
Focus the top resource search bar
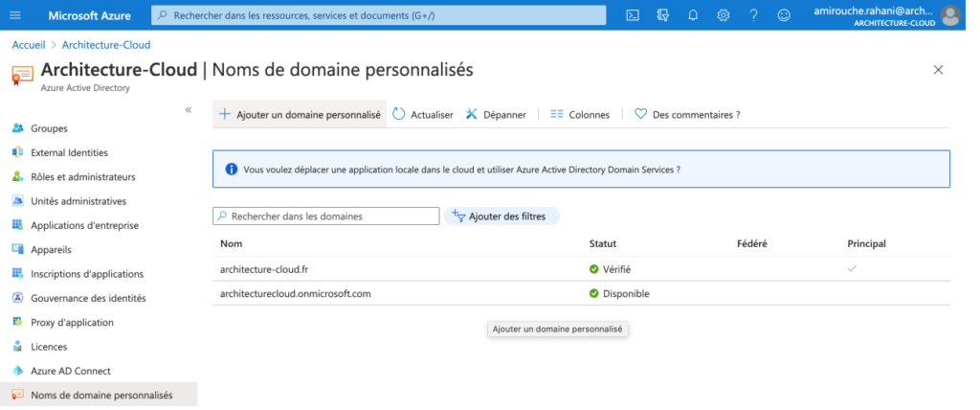point(379,15)
